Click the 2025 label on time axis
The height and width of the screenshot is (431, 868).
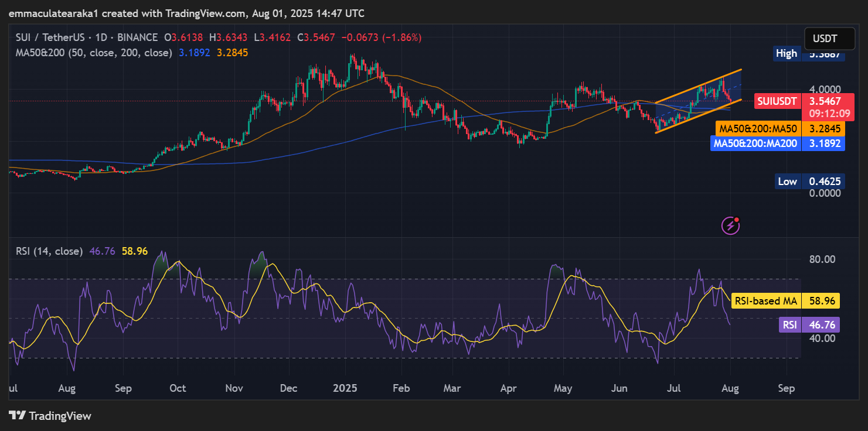point(345,388)
